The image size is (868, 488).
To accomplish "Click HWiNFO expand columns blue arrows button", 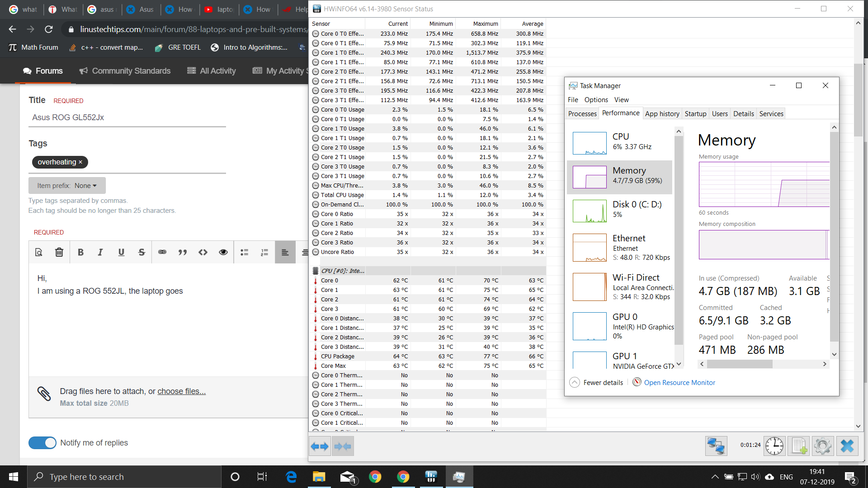I will coord(320,446).
